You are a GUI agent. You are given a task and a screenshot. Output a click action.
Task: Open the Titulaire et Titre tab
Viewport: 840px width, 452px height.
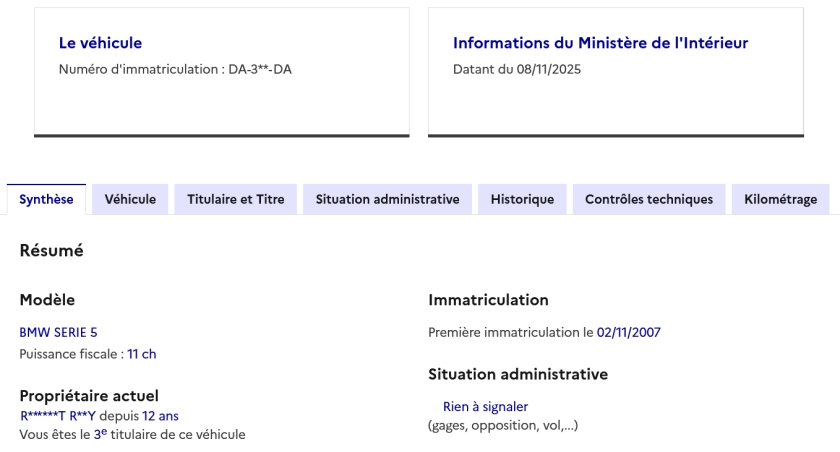click(235, 199)
